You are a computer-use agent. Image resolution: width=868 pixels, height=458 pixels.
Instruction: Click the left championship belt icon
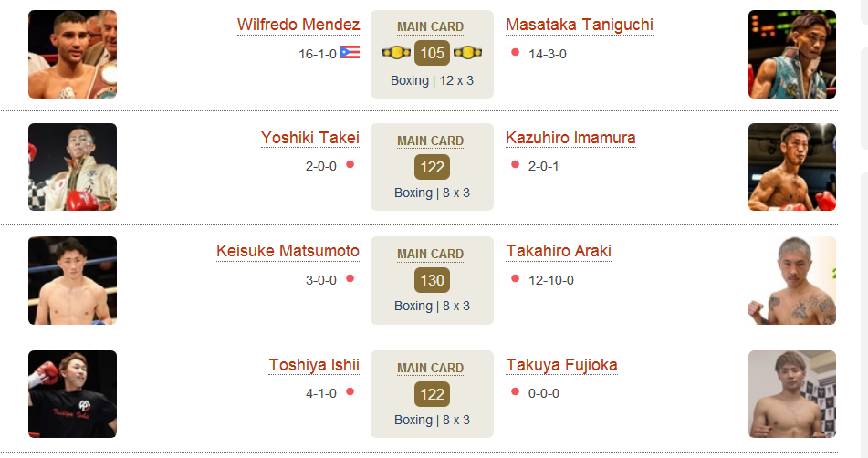tap(396, 53)
